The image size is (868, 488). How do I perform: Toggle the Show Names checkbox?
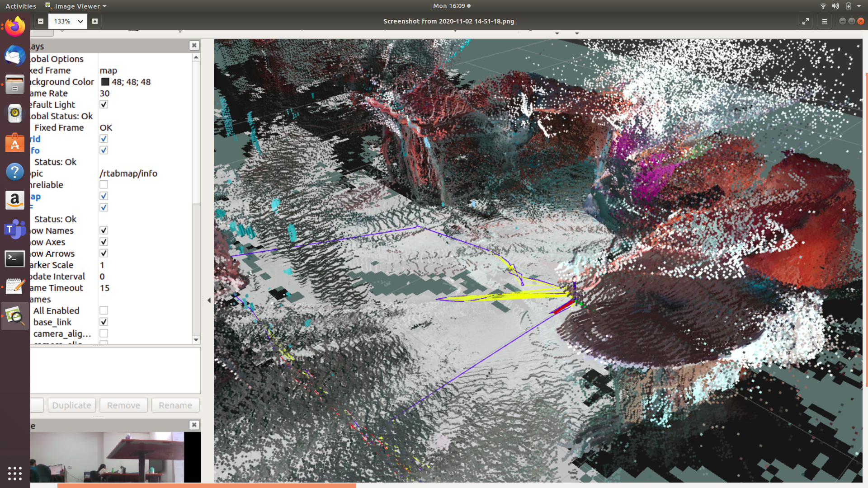pos(104,230)
